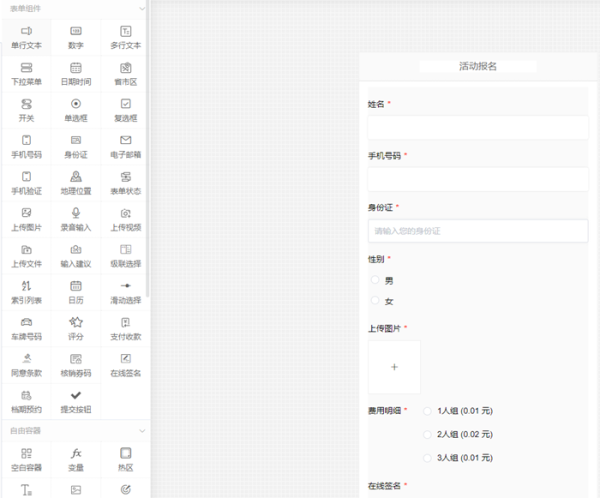600x498 pixels.
Task: Add 上传图片 component from the component panel
Action: (x=26, y=220)
